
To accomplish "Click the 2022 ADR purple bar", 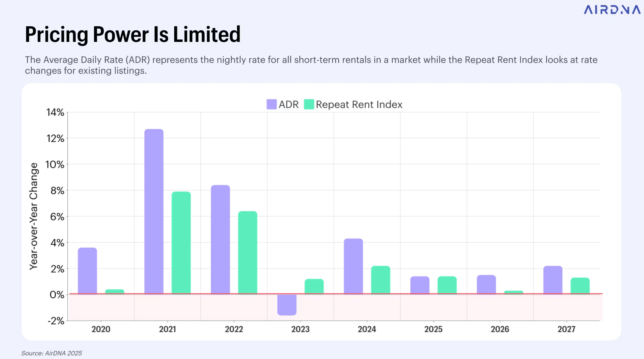I will click(x=220, y=239).
